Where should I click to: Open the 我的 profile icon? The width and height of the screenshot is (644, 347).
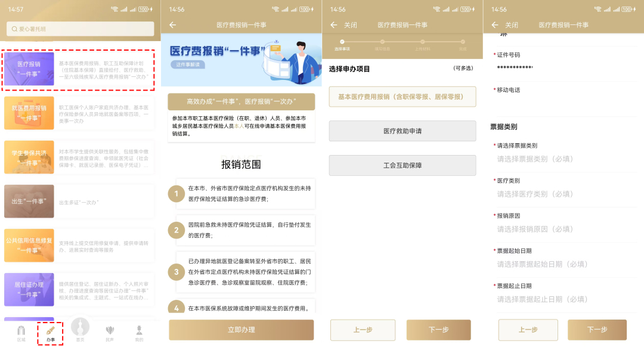click(139, 331)
